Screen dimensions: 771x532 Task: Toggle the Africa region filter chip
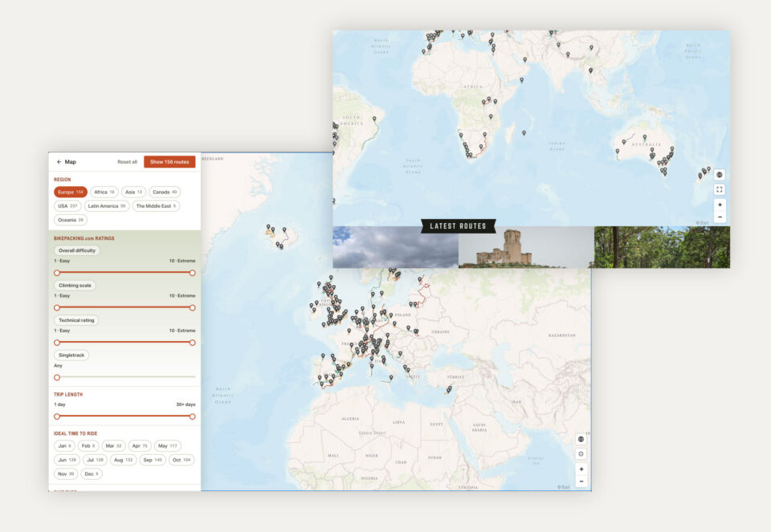tap(104, 192)
